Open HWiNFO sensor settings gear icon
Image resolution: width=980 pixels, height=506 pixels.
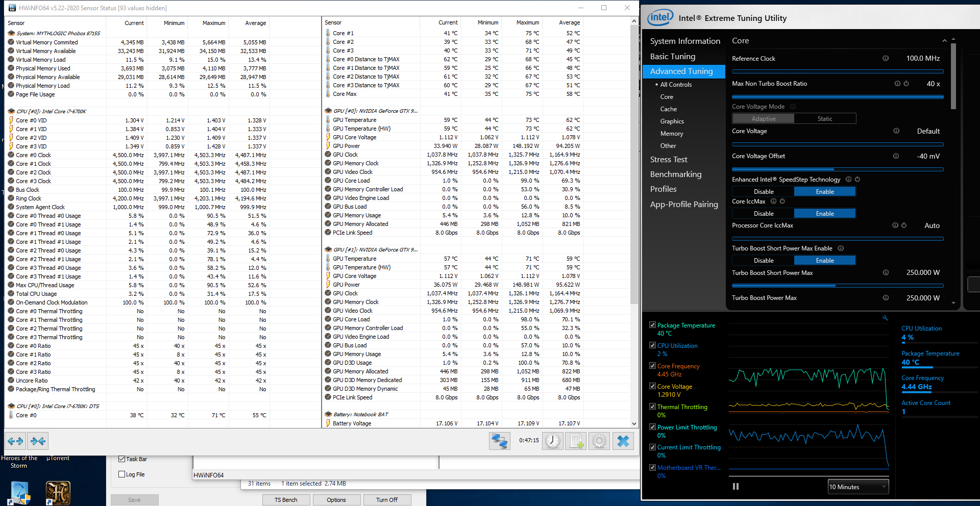pyautogui.click(x=599, y=441)
